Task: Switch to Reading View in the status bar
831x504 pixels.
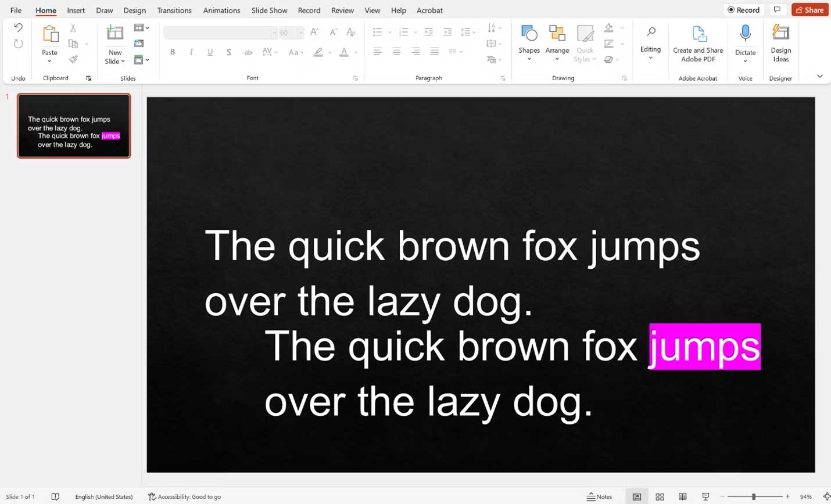Action: (682, 496)
